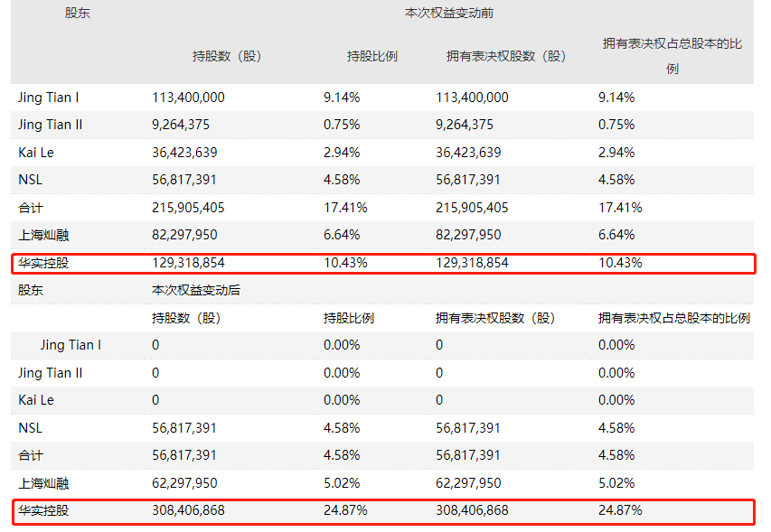Click the 17.41% 持股比例 value
Image resolution: width=771 pixels, height=532 pixels.
(x=345, y=208)
